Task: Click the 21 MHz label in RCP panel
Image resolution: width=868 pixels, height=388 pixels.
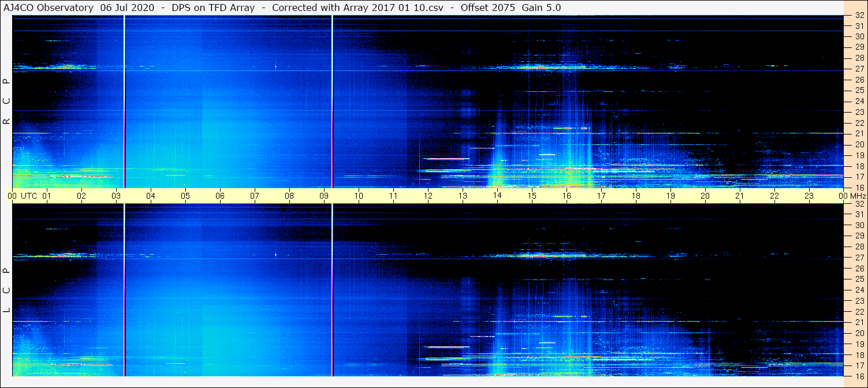Action: [x=859, y=133]
